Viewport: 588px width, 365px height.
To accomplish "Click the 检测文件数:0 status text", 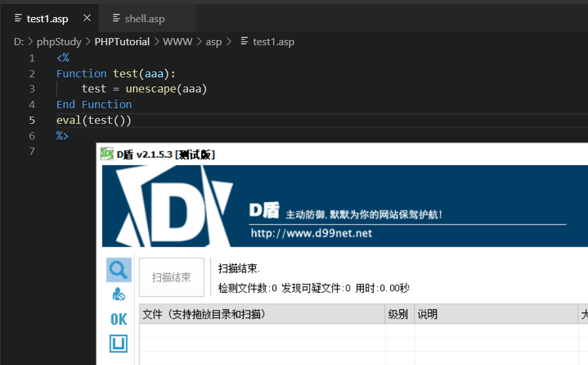I will point(248,288).
